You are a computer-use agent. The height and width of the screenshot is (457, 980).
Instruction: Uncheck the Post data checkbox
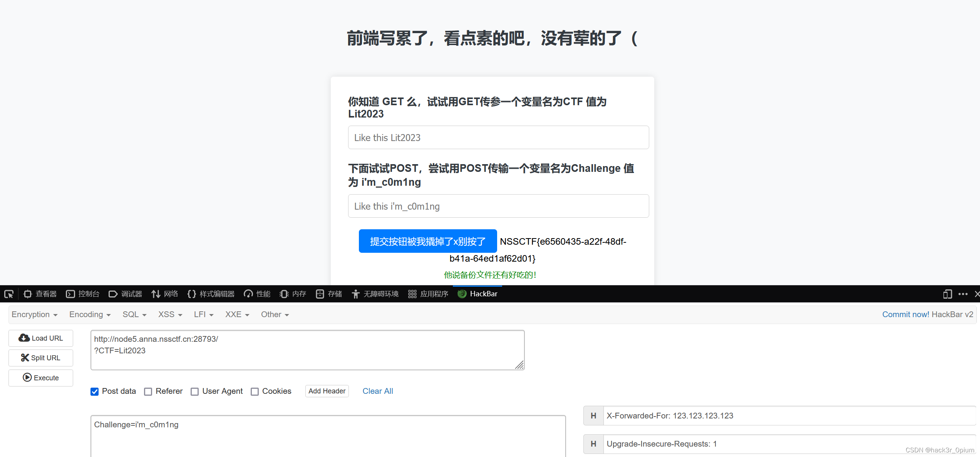click(94, 391)
